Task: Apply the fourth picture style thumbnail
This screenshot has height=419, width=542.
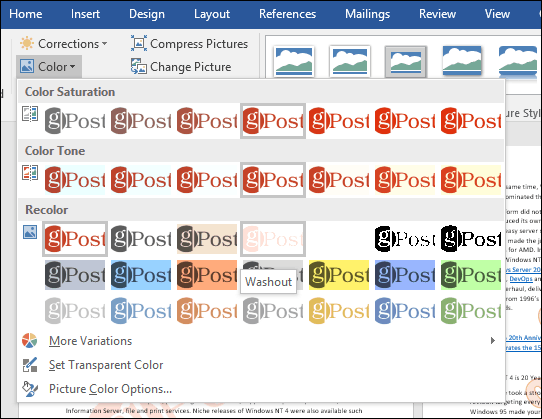Action: [462, 61]
